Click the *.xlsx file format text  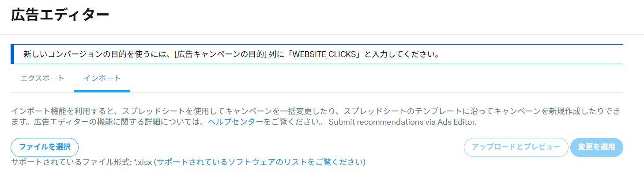pos(143,162)
